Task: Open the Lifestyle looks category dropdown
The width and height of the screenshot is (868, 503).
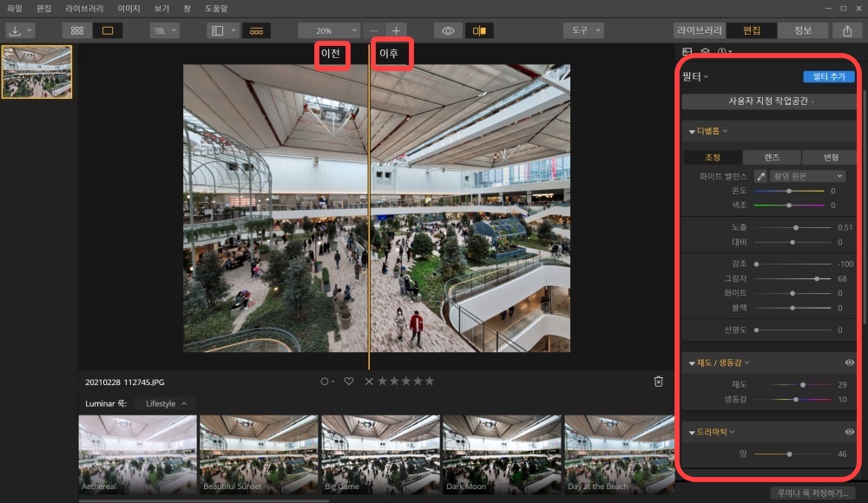Action: 166,404
